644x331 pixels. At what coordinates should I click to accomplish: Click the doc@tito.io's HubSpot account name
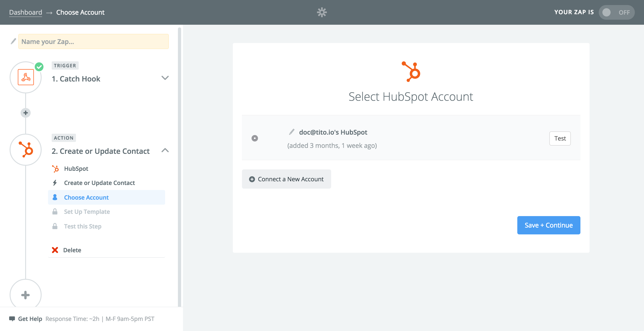333,132
